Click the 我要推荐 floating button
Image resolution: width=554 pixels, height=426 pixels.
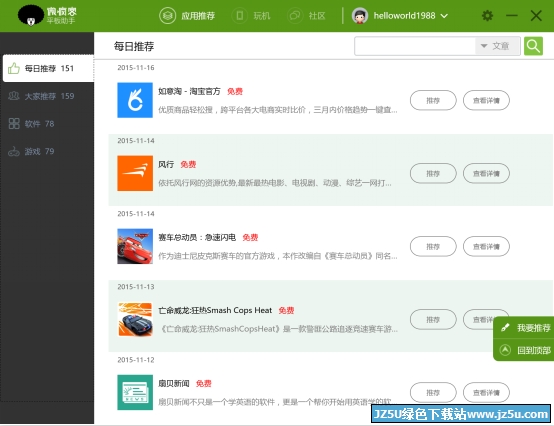pyautogui.click(x=524, y=328)
